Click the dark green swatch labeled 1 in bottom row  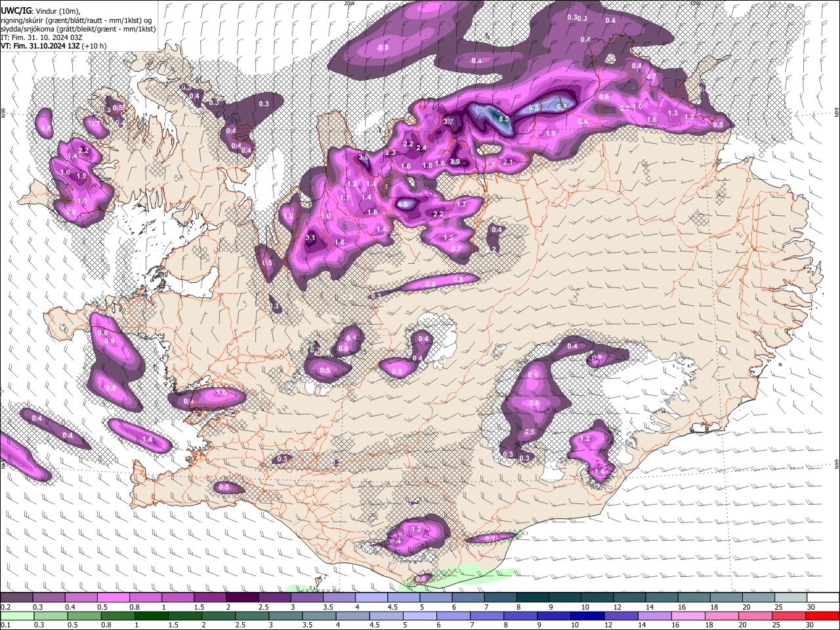[x=151, y=616]
